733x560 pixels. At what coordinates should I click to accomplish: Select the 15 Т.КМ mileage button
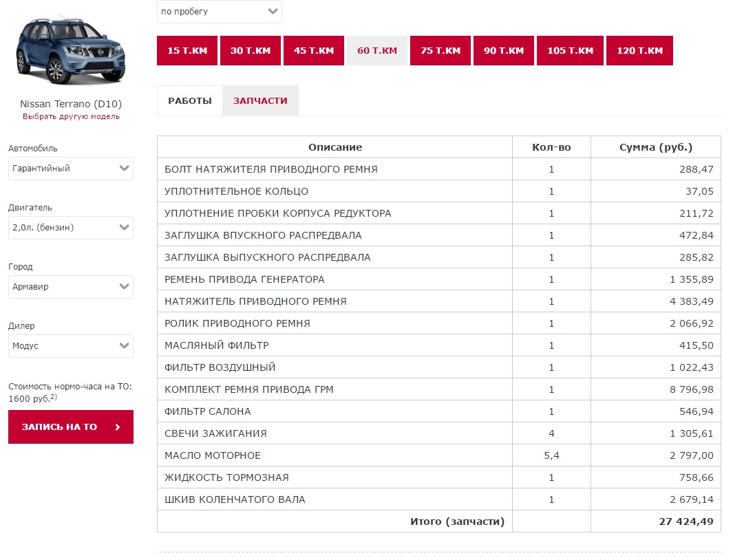187,50
